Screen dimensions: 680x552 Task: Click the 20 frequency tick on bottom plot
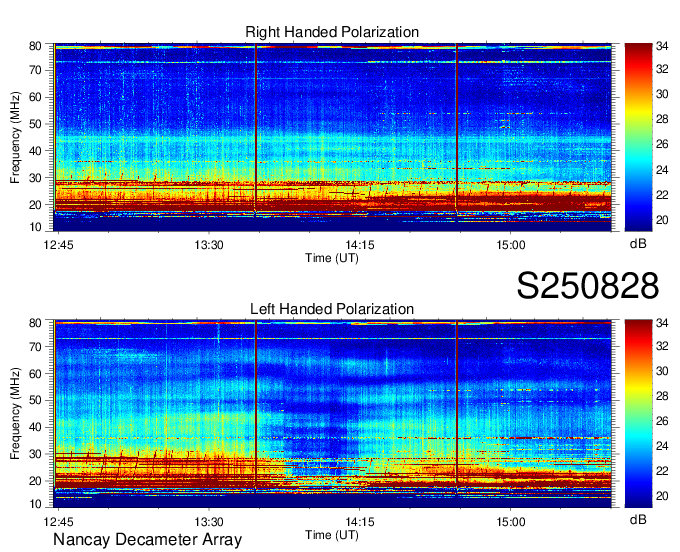pos(35,481)
